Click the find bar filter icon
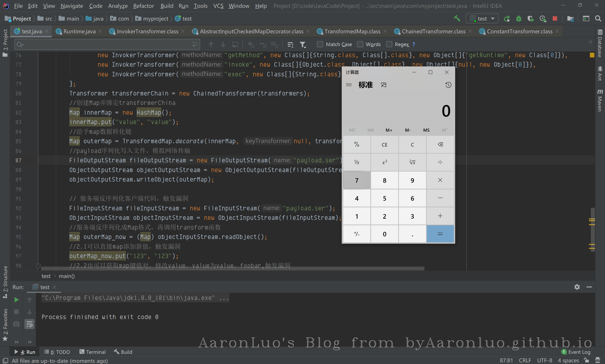 [303, 44]
